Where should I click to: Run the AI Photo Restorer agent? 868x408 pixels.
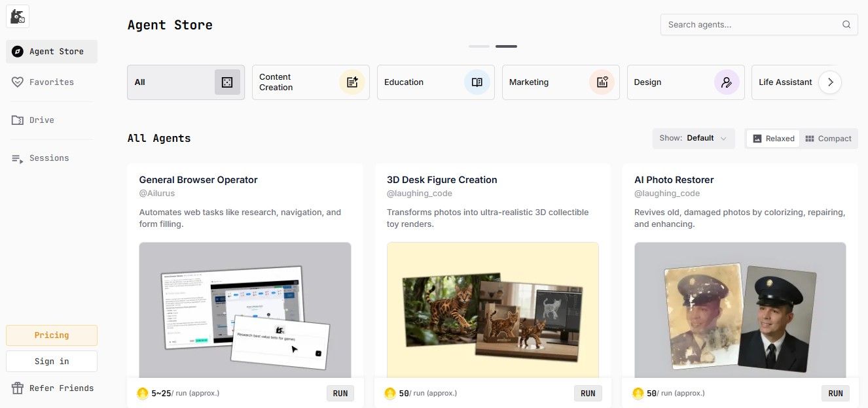coord(835,394)
